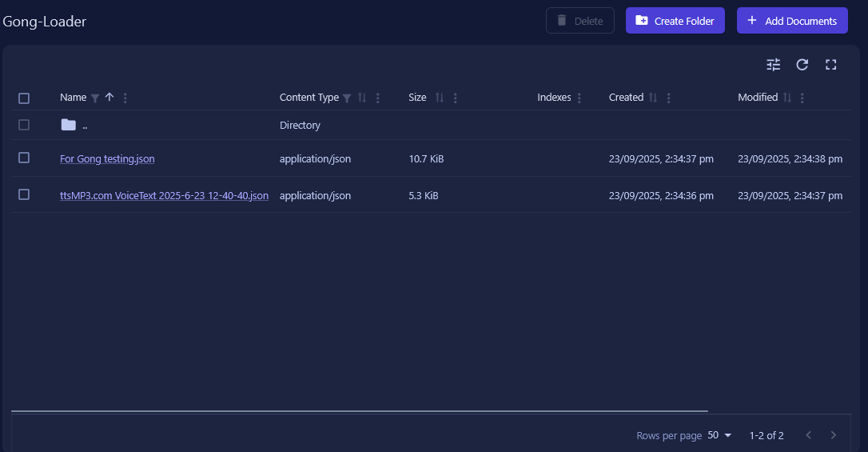Image resolution: width=868 pixels, height=452 pixels.
Task: Click the Created column sort icon
Action: pyautogui.click(x=653, y=98)
